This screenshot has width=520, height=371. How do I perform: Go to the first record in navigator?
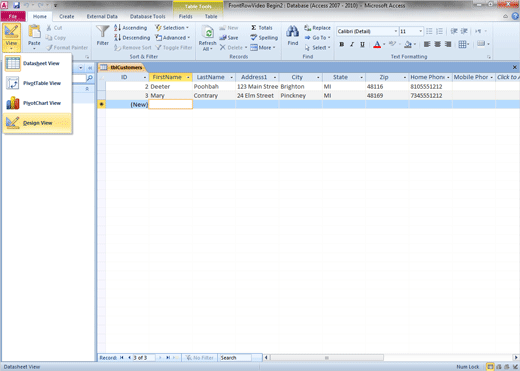(x=122, y=358)
